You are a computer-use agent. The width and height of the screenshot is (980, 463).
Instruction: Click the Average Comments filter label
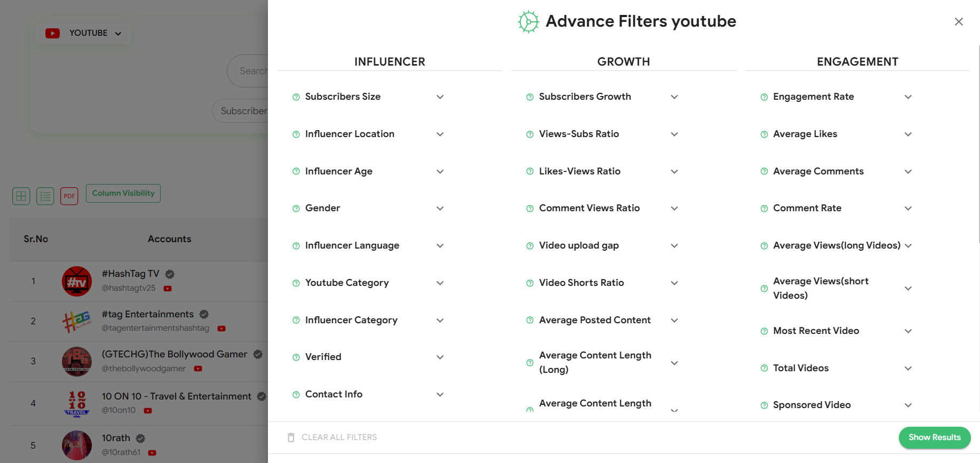(818, 171)
